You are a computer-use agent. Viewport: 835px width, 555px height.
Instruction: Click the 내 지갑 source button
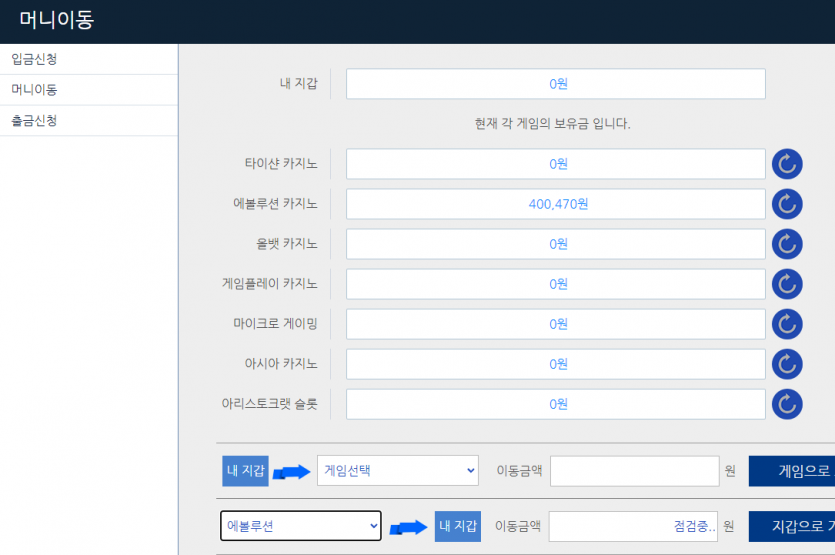pyautogui.click(x=245, y=471)
